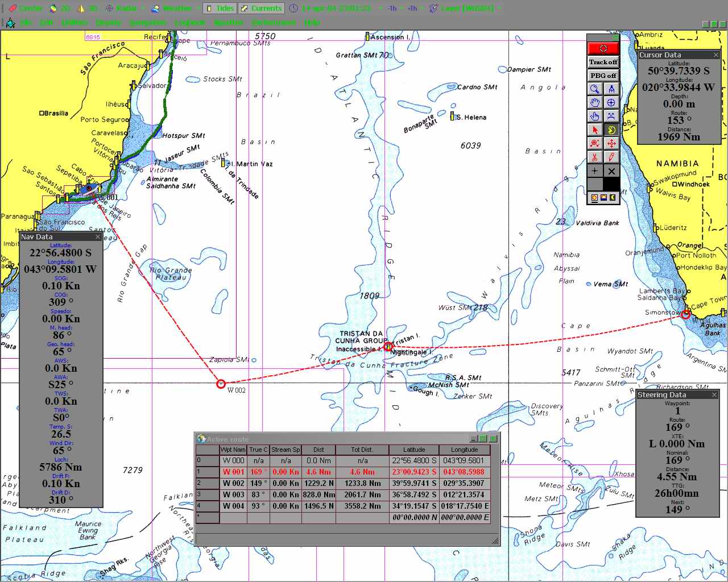Select the divider measuring tool
728x582 pixels.
click(x=611, y=89)
